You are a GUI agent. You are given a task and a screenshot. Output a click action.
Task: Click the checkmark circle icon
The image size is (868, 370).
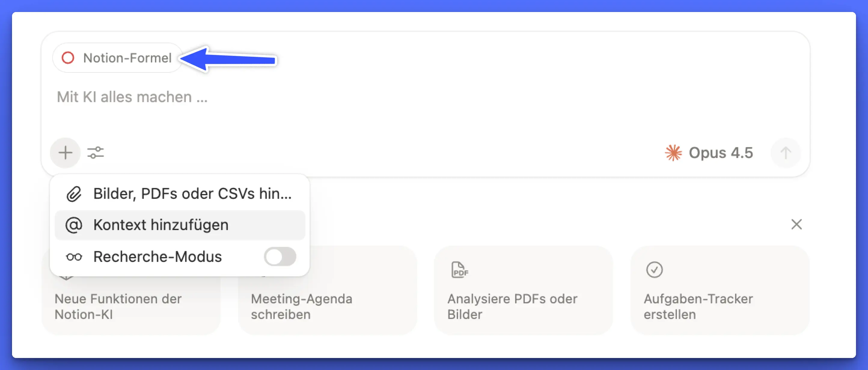point(654,270)
